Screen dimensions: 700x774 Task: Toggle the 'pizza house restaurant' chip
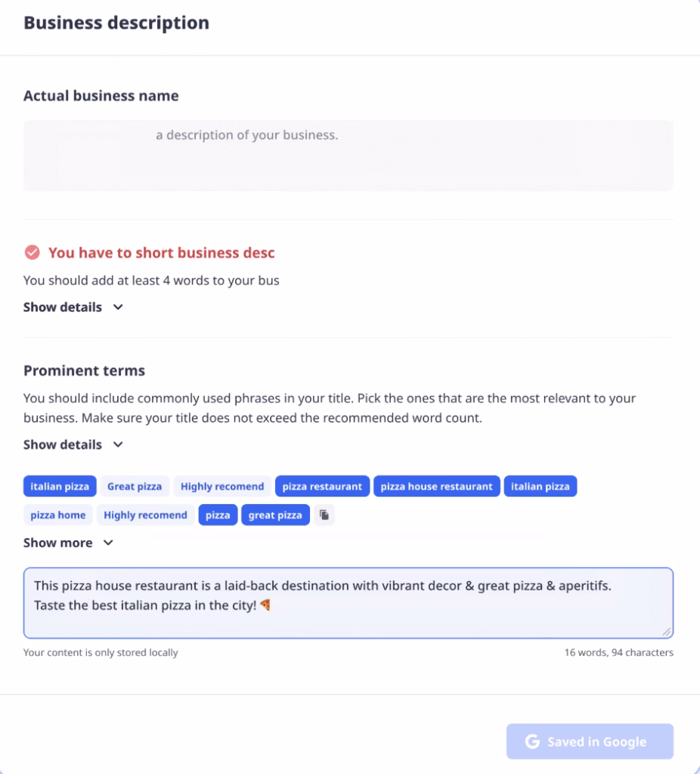click(x=436, y=486)
